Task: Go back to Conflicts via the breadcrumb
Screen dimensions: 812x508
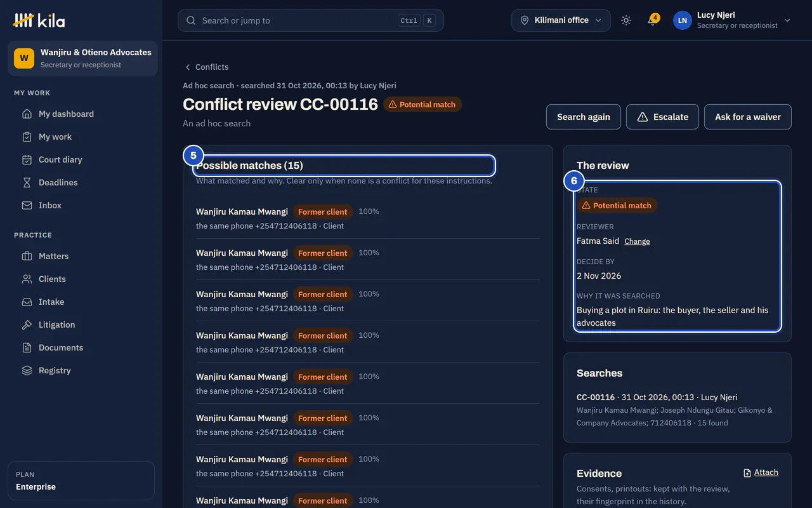Action: coord(206,67)
